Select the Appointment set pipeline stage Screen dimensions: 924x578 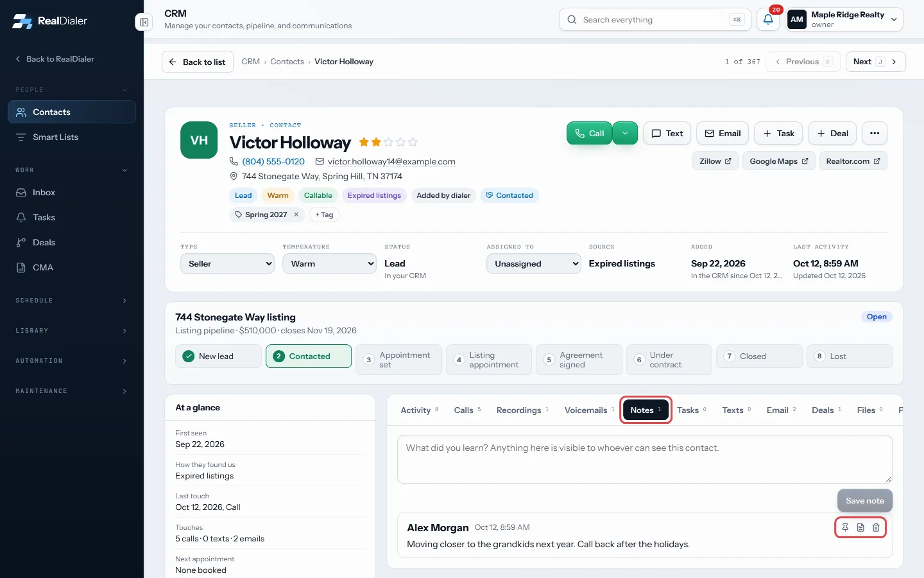coord(398,360)
